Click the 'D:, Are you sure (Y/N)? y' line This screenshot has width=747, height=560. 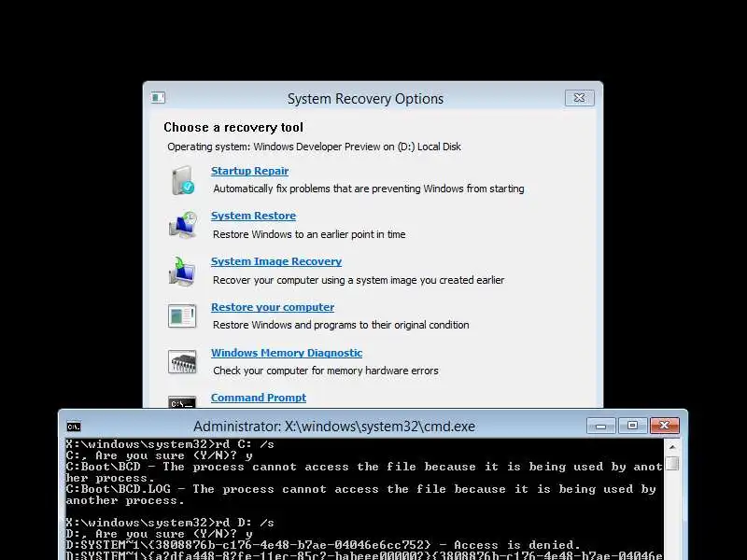pos(159,534)
